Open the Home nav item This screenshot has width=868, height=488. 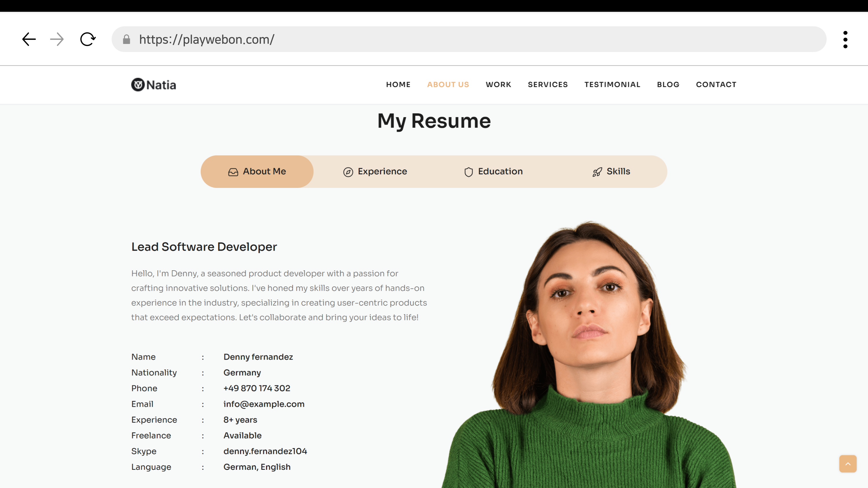[398, 84]
